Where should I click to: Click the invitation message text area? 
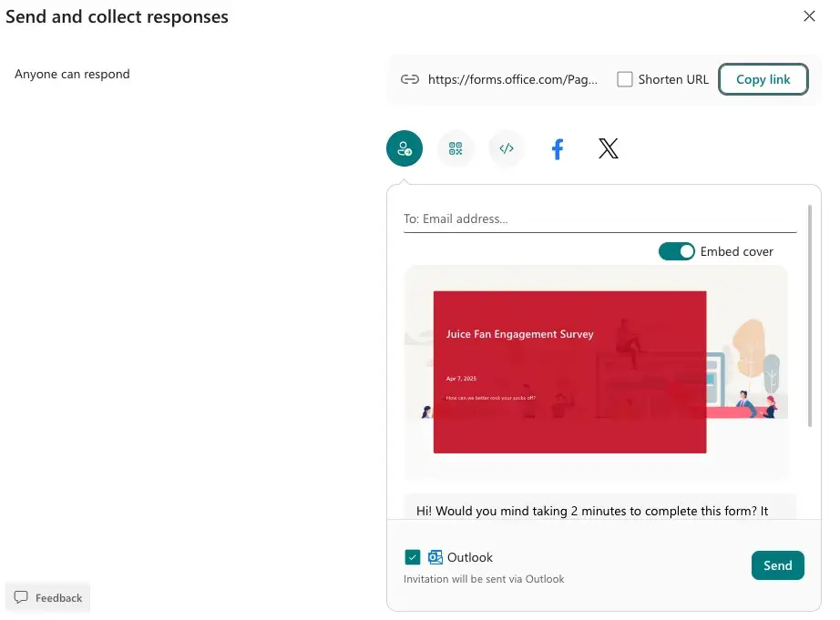[x=597, y=511]
